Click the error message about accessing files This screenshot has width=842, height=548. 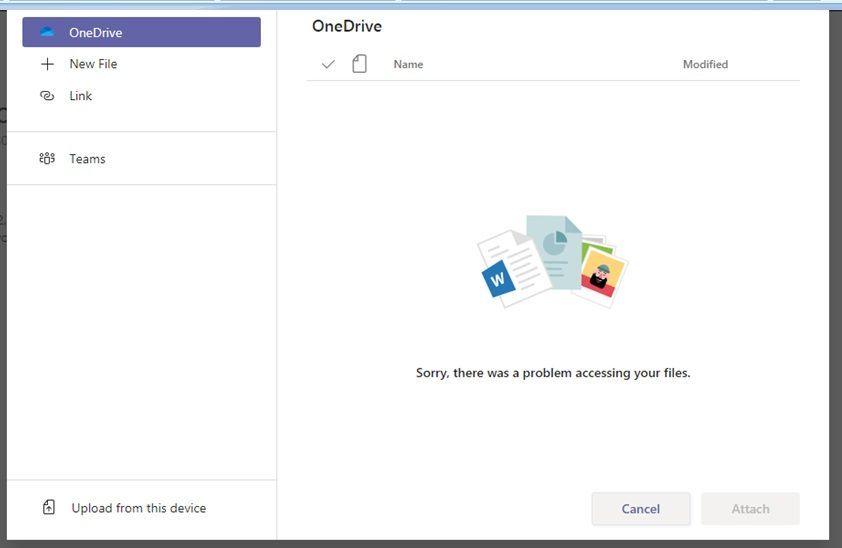(x=553, y=373)
